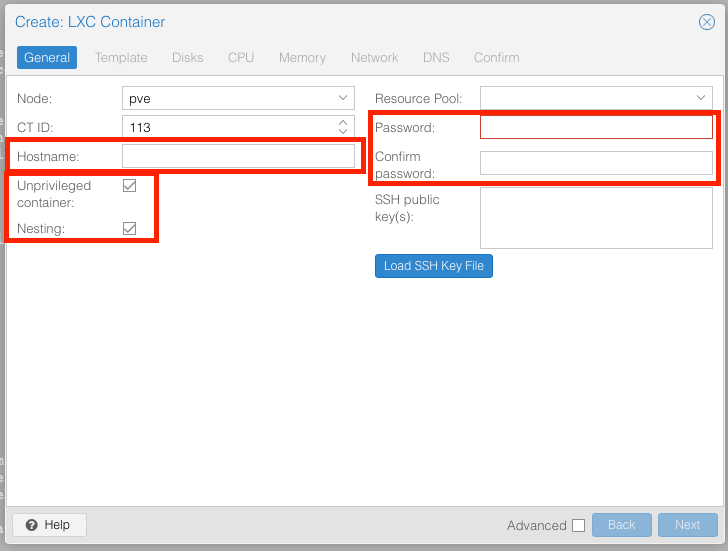The height and width of the screenshot is (551, 728).
Task: Click into the Password field
Action: [596, 127]
